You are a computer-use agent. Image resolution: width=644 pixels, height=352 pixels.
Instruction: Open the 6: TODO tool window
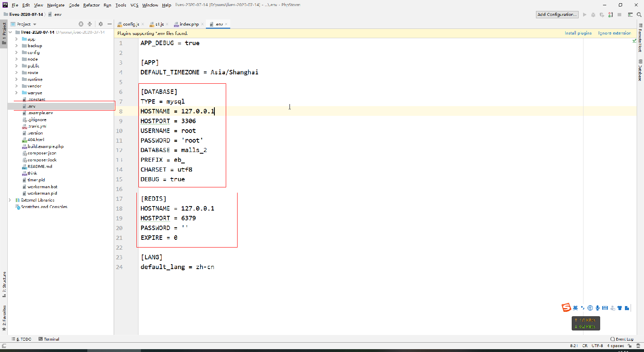[x=22, y=339]
